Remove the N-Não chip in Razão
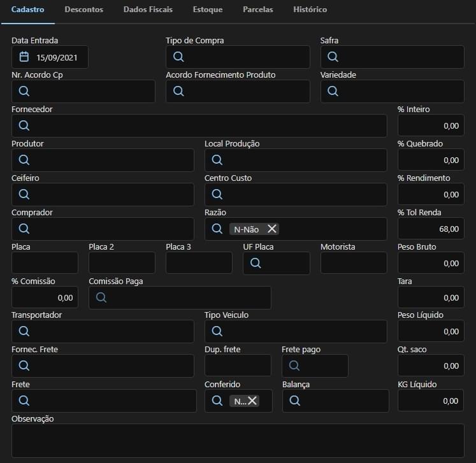 tap(271, 229)
